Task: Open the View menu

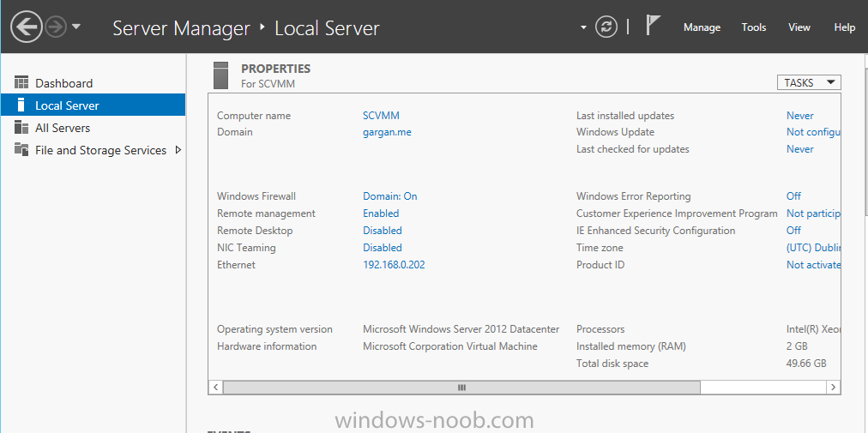Action: click(x=799, y=27)
